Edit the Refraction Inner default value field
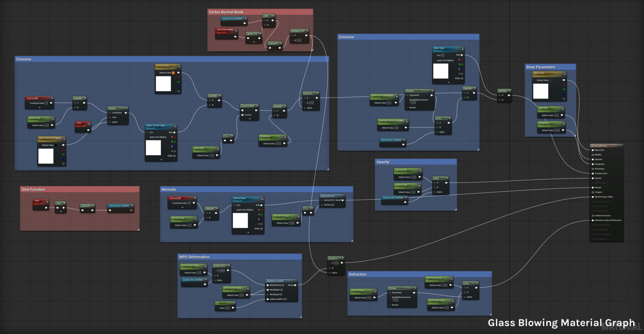Screen dimensions: 644x334 [x=444, y=285]
